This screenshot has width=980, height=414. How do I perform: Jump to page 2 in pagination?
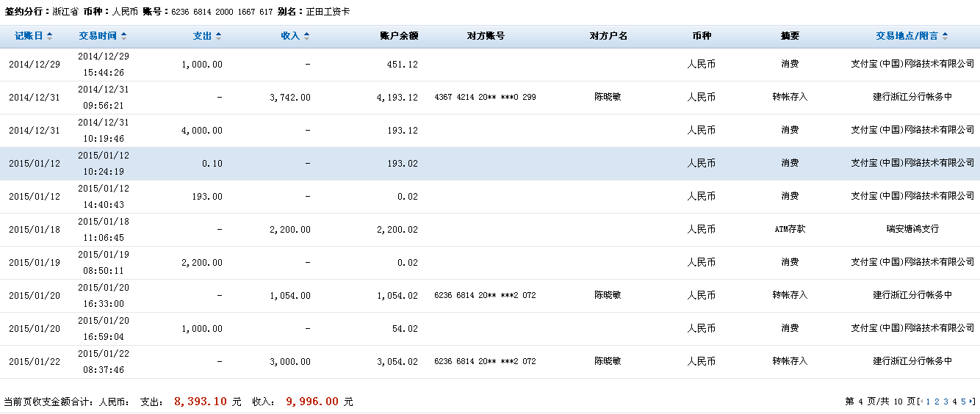point(937,402)
